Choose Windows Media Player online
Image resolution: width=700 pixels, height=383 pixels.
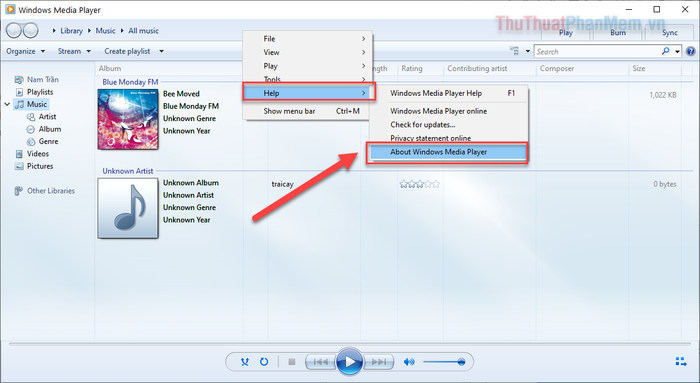[448, 111]
